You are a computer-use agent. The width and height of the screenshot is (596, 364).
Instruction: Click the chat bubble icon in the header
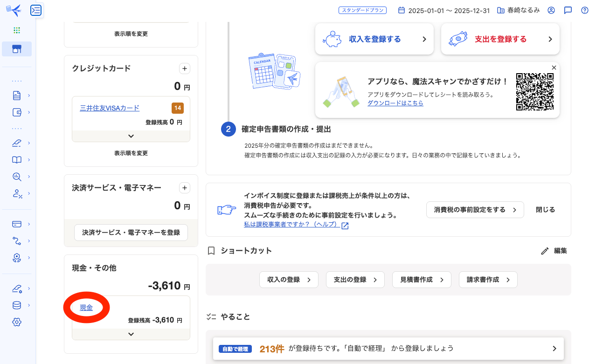coord(568,10)
